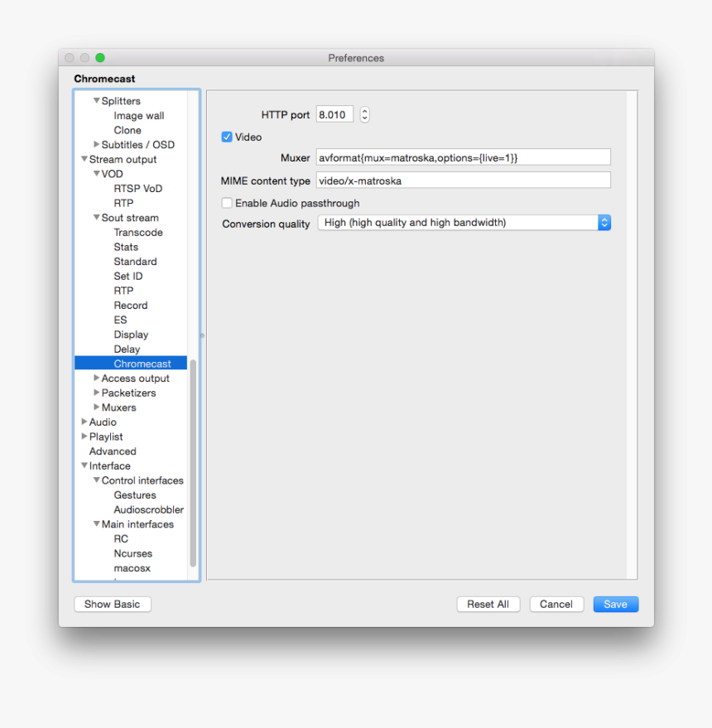
Task: Select Transcode in the Sout stream list
Action: 138,233
